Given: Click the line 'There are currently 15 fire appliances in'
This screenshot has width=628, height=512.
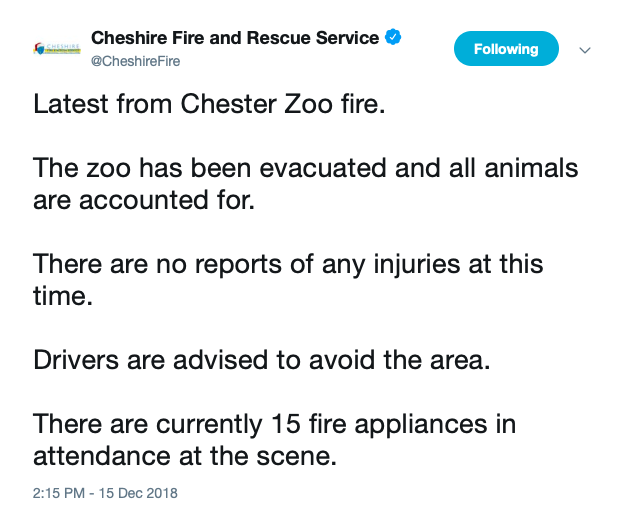Looking at the screenshot, I should click(x=274, y=423).
